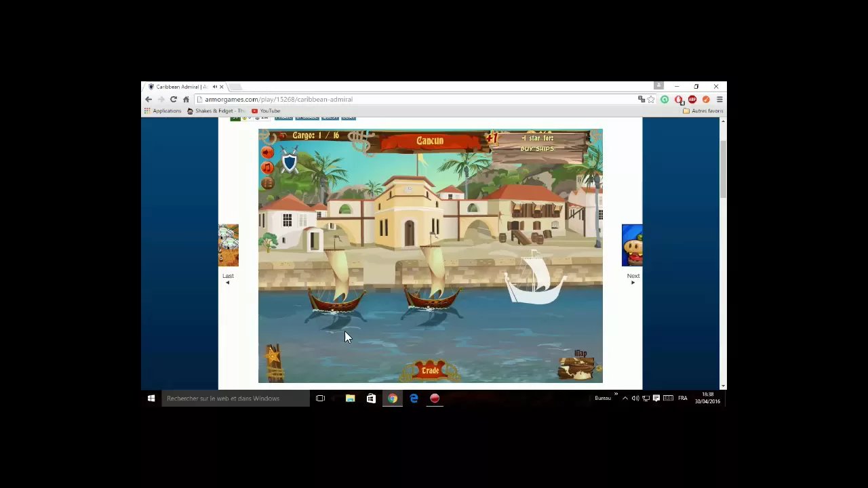Select the empty white ship slot
The height and width of the screenshot is (488, 868).
pyautogui.click(x=535, y=278)
